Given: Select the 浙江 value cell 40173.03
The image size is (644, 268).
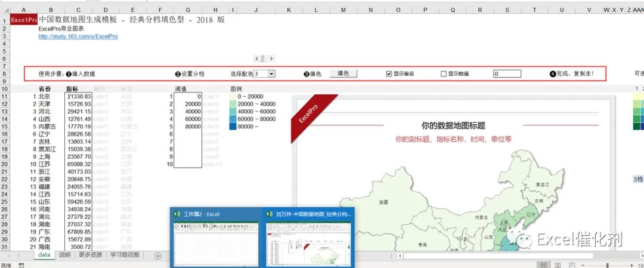Looking at the screenshot, I should 79,172.
